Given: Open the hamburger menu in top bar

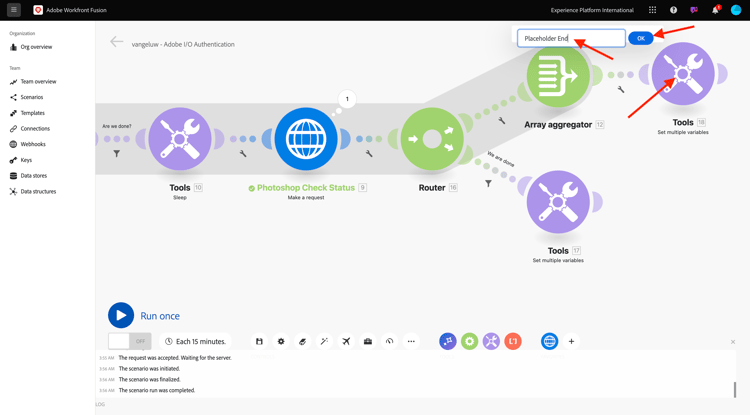Looking at the screenshot, I should click(x=14, y=10).
